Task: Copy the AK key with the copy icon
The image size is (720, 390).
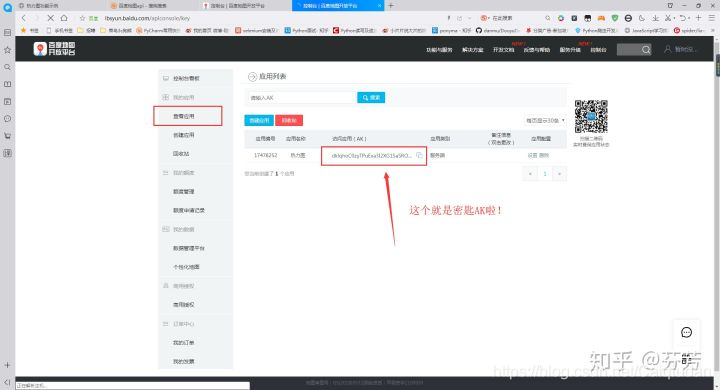Action: (x=419, y=155)
